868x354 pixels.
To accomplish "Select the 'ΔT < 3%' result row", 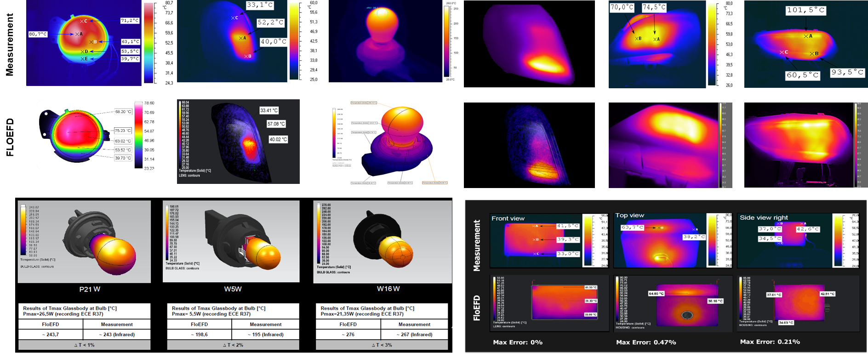I will pos(382,345).
